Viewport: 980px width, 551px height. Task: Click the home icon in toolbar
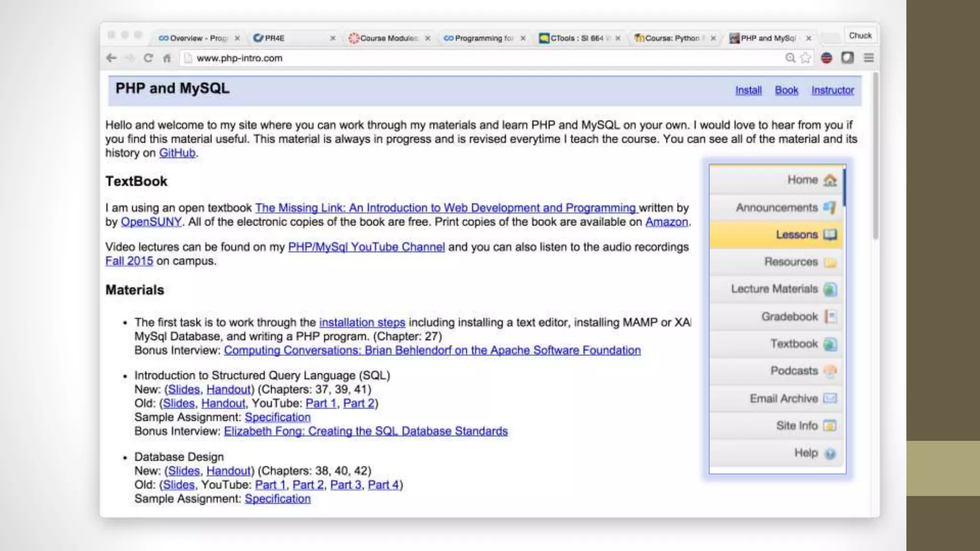coord(167,58)
